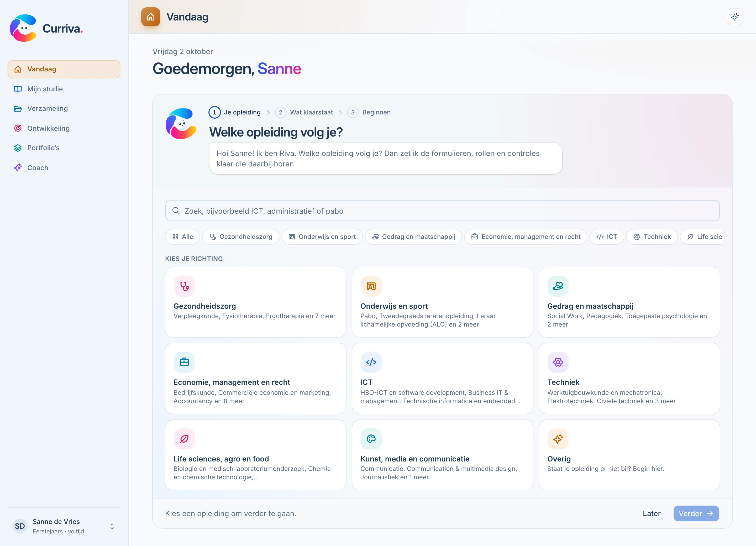This screenshot has width=756, height=546.
Task: Click the Curriva logo in sidebar
Action: [x=46, y=28]
